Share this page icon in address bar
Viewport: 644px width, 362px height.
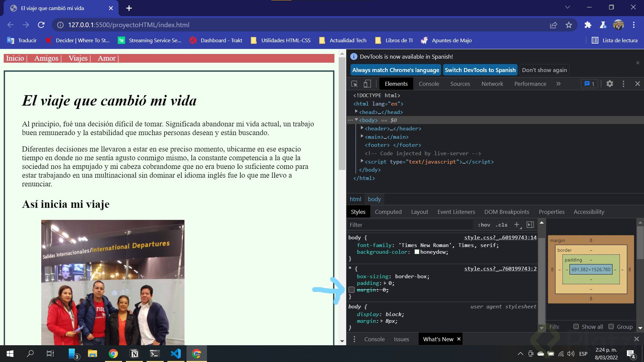[553, 25]
